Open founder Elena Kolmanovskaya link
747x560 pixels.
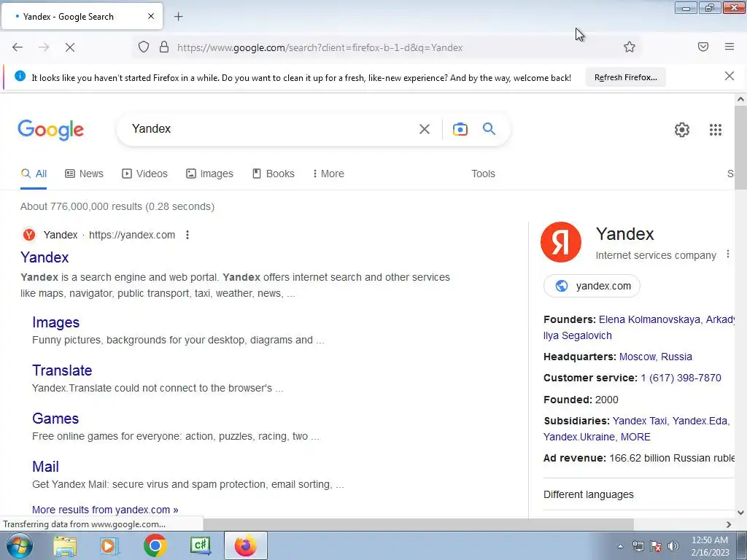coord(649,319)
